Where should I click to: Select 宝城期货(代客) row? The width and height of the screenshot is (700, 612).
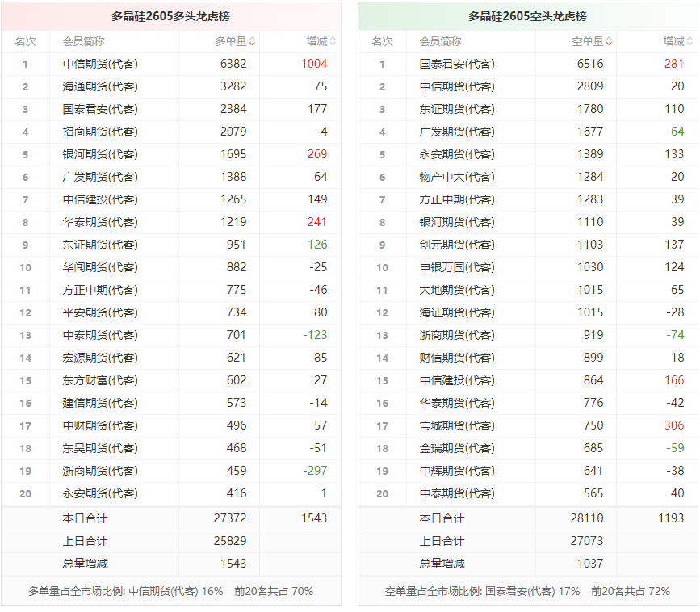528,425
